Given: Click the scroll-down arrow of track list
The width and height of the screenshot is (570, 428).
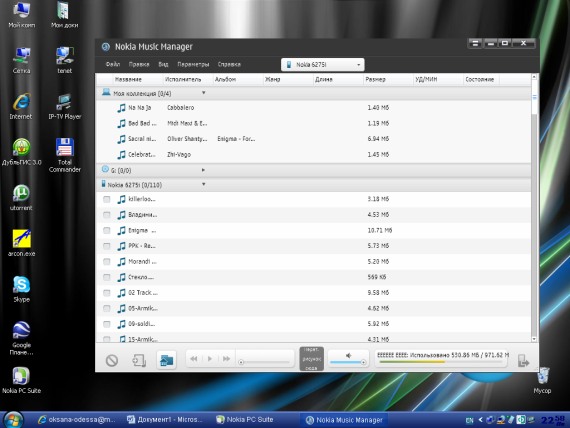Looking at the screenshot, I should pyautogui.click(x=534, y=339).
